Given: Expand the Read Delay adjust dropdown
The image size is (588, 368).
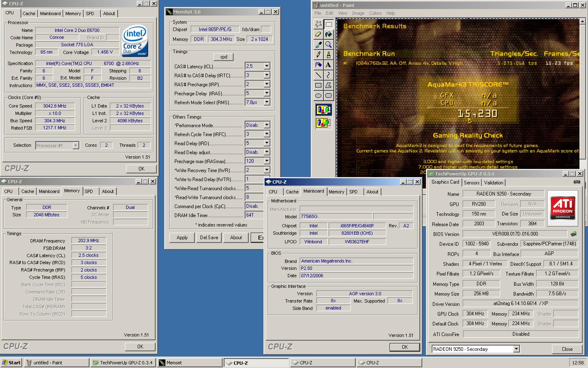Looking at the screenshot, I should point(267,152).
